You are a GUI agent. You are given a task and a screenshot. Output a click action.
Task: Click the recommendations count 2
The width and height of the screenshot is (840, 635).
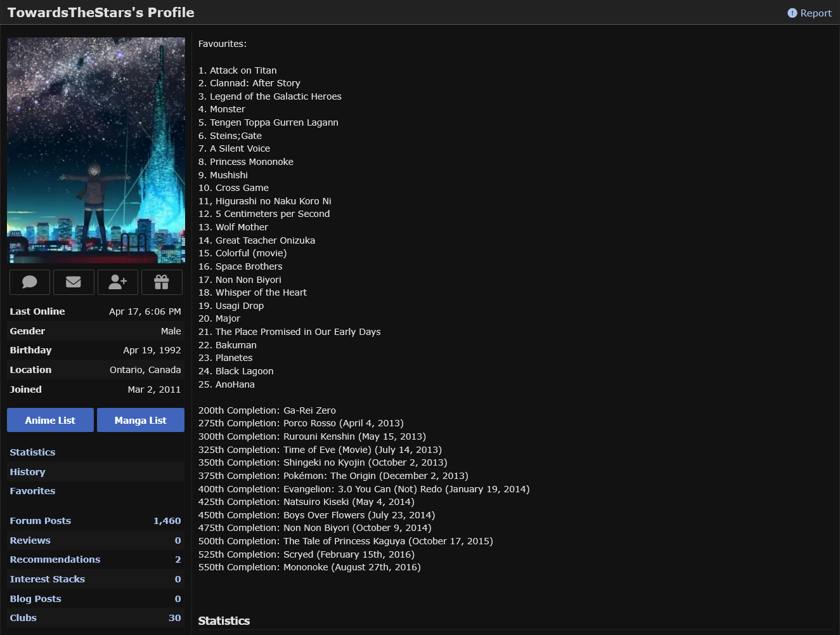click(178, 560)
